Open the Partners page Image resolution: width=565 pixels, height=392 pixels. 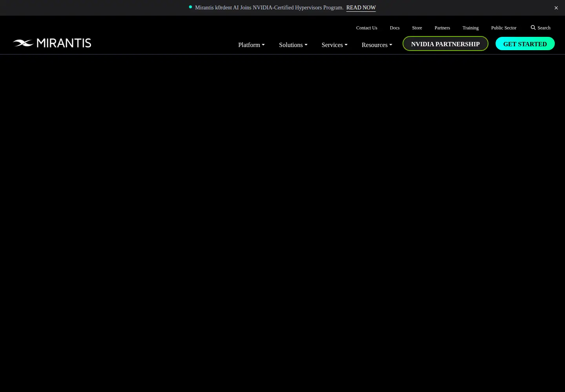tap(442, 28)
